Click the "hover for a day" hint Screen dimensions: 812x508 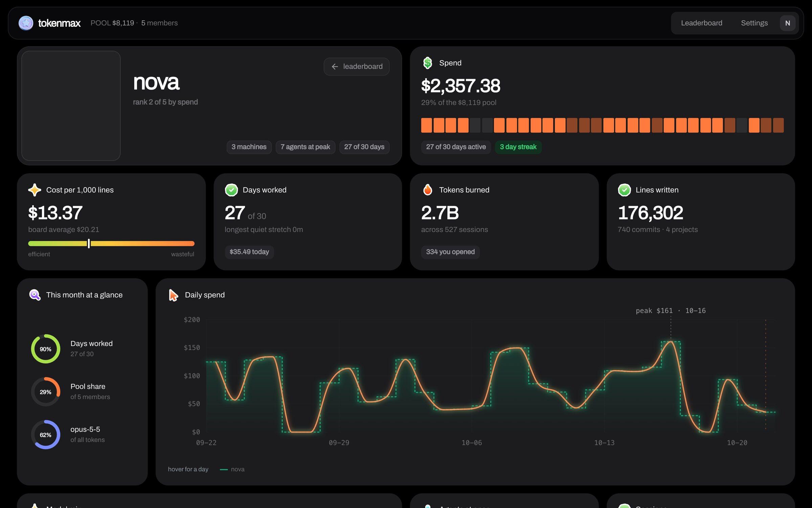click(x=188, y=469)
